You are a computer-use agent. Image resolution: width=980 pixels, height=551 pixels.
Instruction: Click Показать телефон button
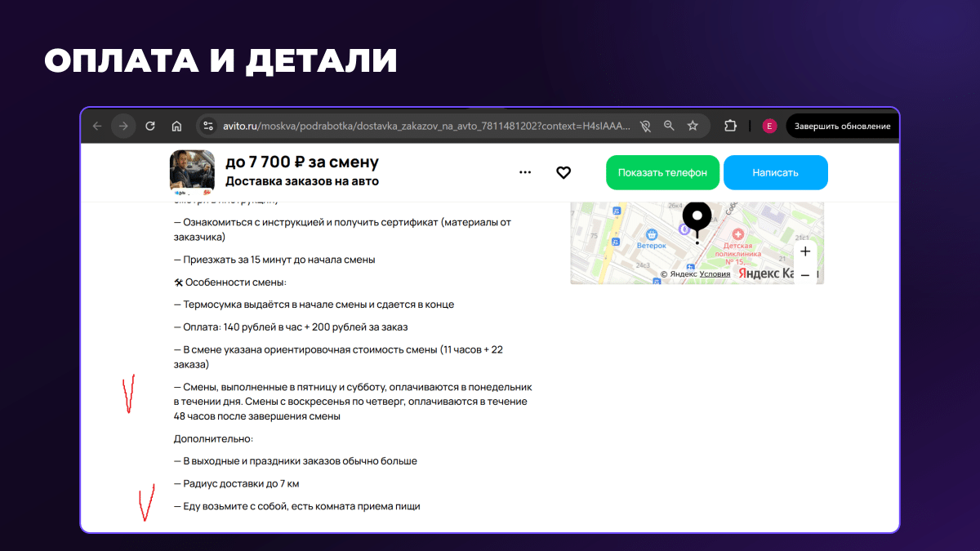[x=662, y=172]
